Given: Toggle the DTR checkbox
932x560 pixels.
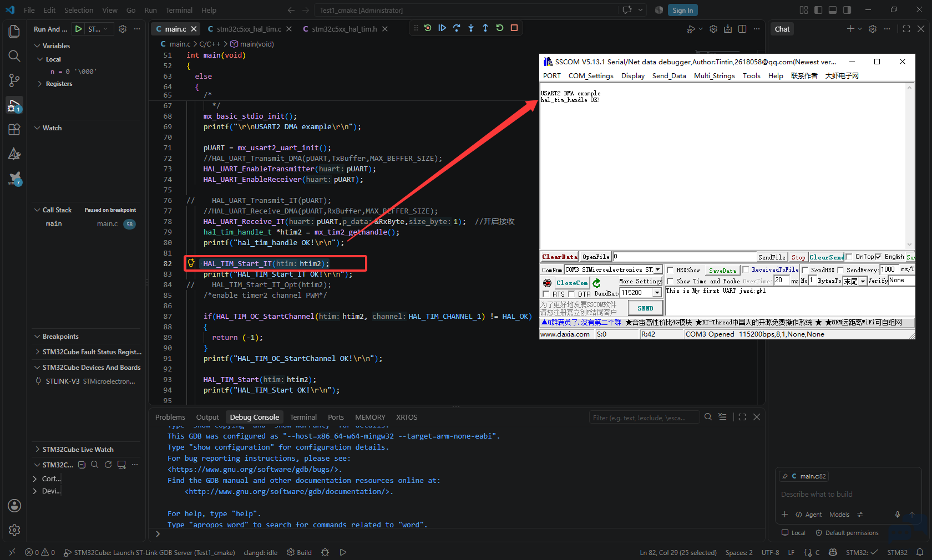Looking at the screenshot, I should click(571, 294).
